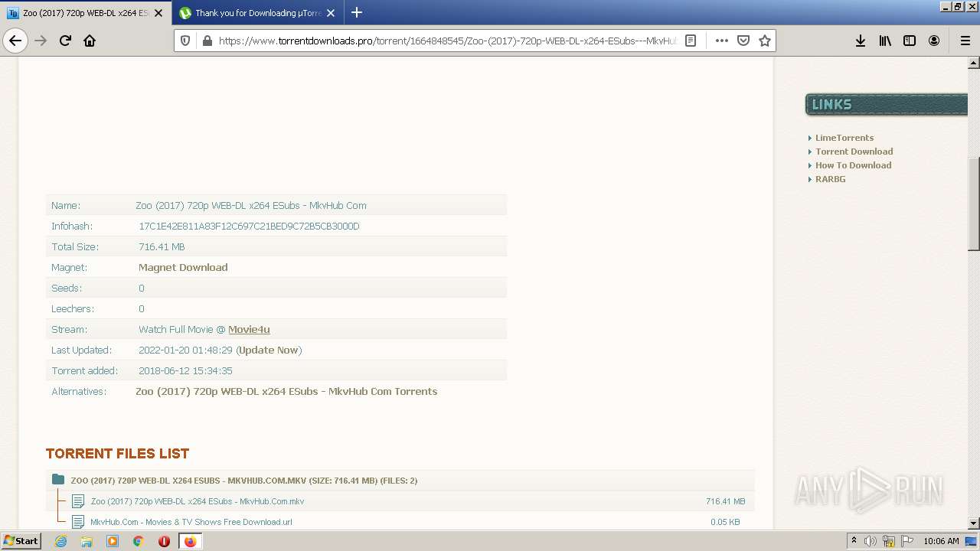The image size is (980, 551).
Task: Click the LINKS panel header
Action: pyautogui.click(x=887, y=105)
